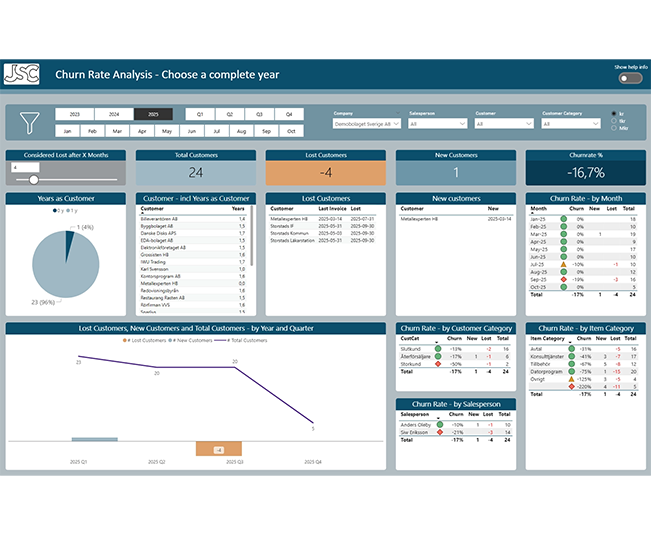Click the blue 2025 Q1 new customers bar
651x535 pixels.
[x=95, y=439]
